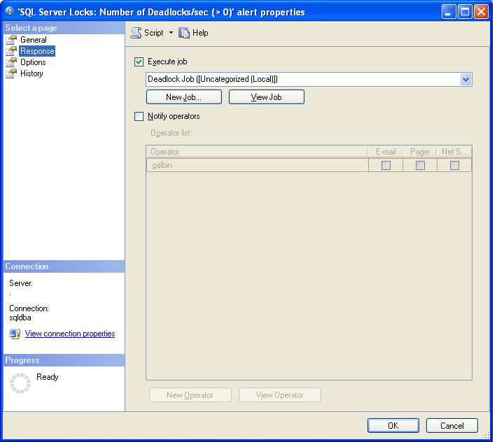Open View connection properties link
The width and height of the screenshot is (504, 442).
(x=70, y=334)
